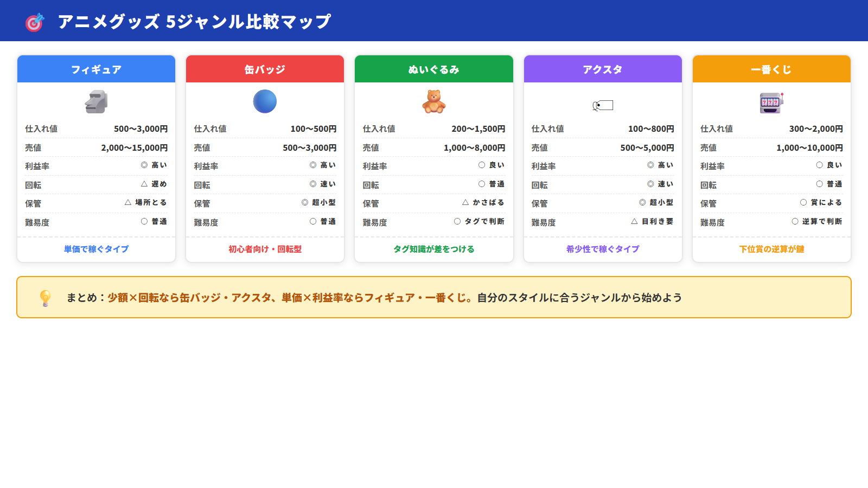
Task: Select the フィギュア card header
Action: [96, 69]
